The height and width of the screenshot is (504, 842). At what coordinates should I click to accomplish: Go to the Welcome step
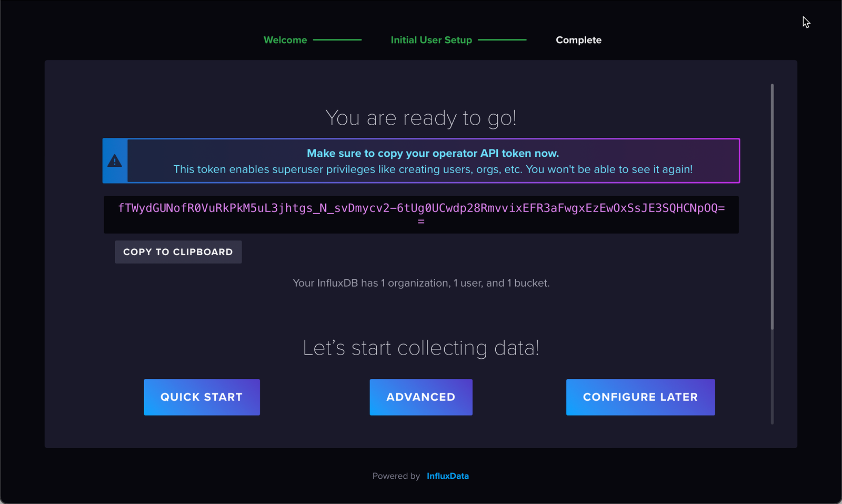click(285, 40)
